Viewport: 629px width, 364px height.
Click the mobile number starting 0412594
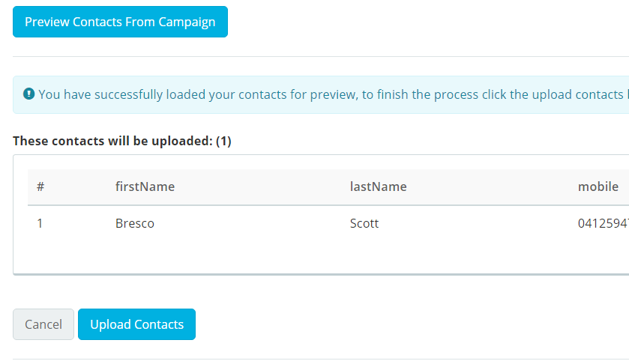pos(604,223)
